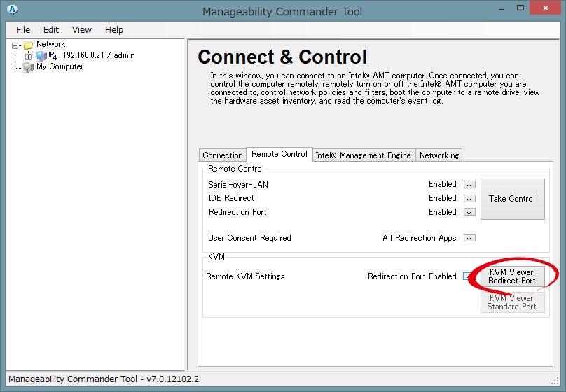The width and height of the screenshot is (566, 392).
Task: Open the Help menu
Action: point(114,29)
